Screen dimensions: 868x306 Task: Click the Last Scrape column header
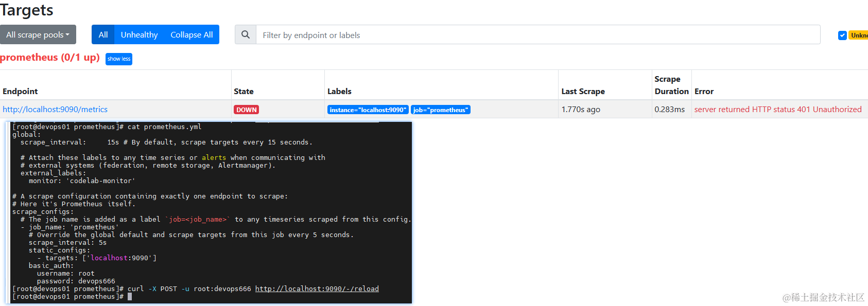583,92
